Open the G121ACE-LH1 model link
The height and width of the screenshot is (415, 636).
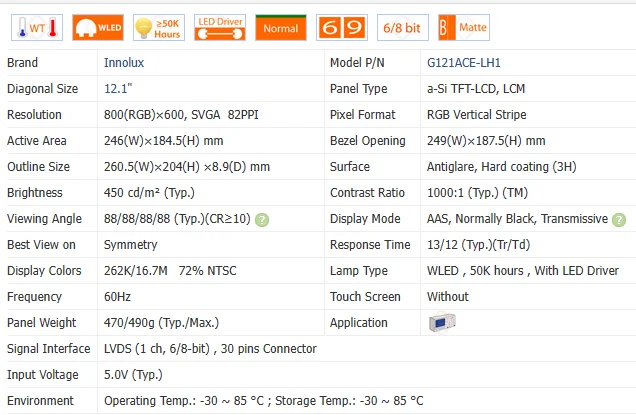coord(464,63)
